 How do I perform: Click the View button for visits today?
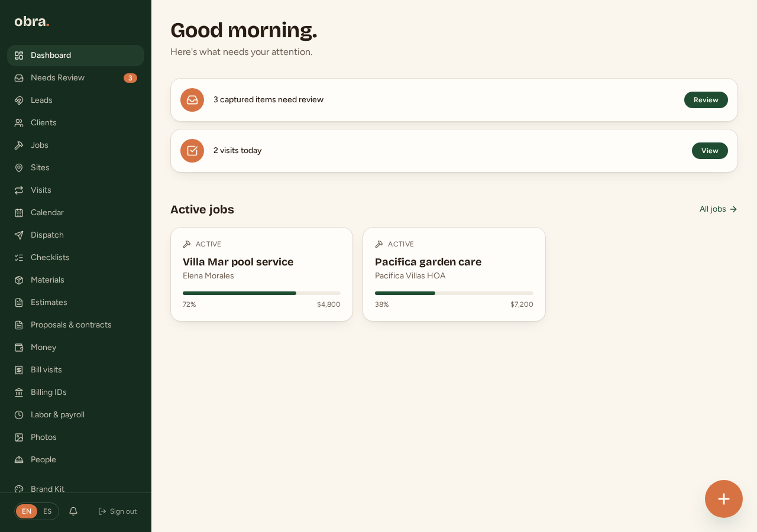(710, 151)
